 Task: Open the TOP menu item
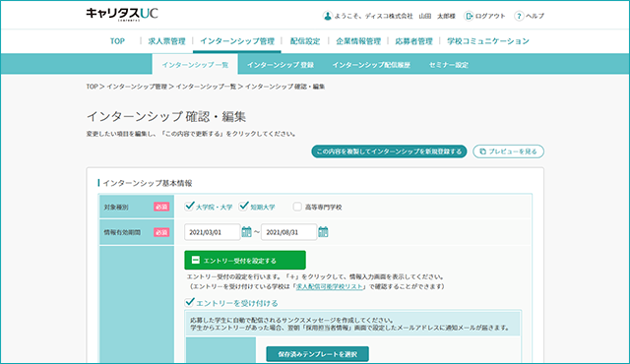(117, 41)
